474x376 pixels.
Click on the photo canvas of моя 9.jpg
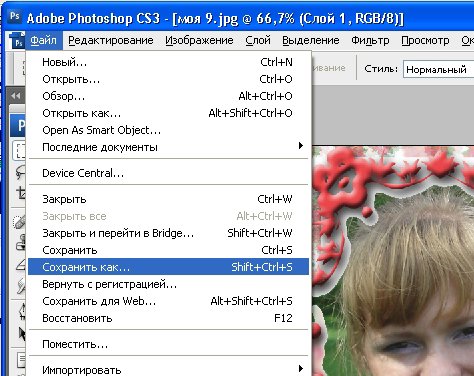pyautogui.click(x=393, y=261)
